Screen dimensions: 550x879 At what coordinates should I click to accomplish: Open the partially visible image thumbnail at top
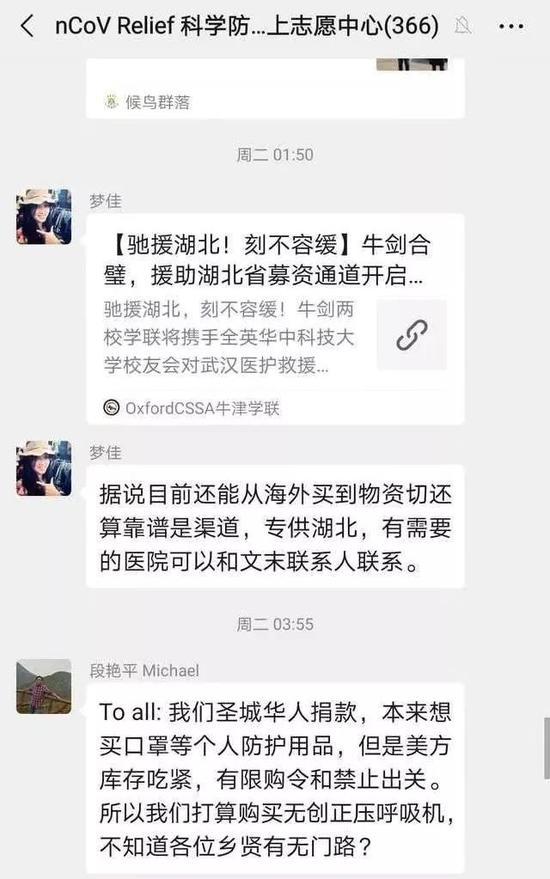pyautogui.click(x=412, y=64)
